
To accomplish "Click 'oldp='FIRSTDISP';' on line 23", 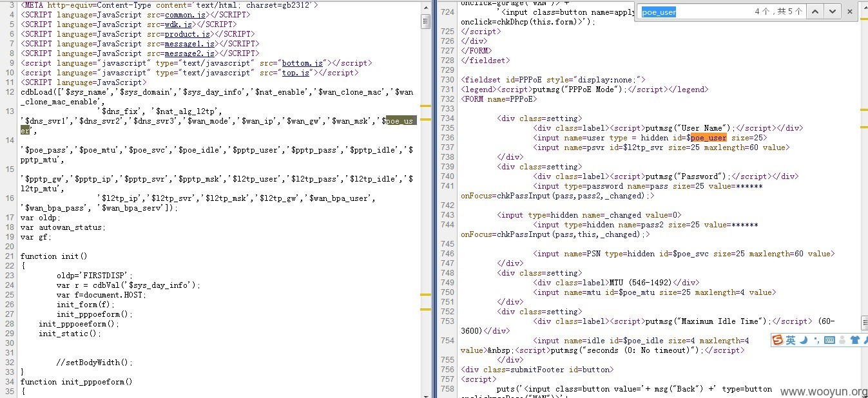I will pos(95,275).
